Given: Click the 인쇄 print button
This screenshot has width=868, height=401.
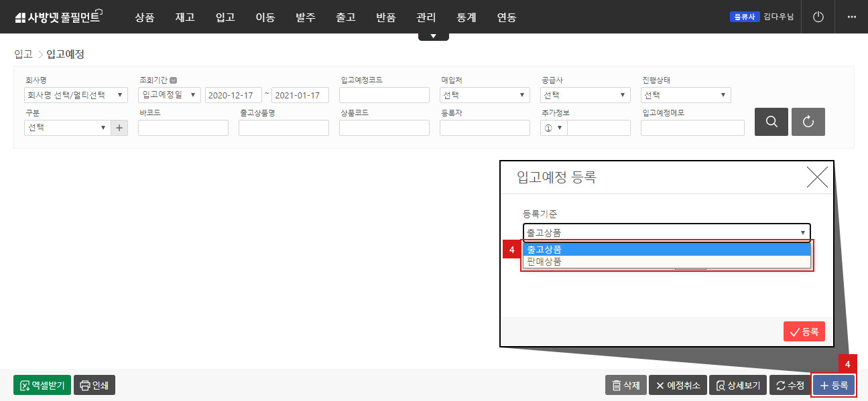Looking at the screenshot, I should 95,385.
